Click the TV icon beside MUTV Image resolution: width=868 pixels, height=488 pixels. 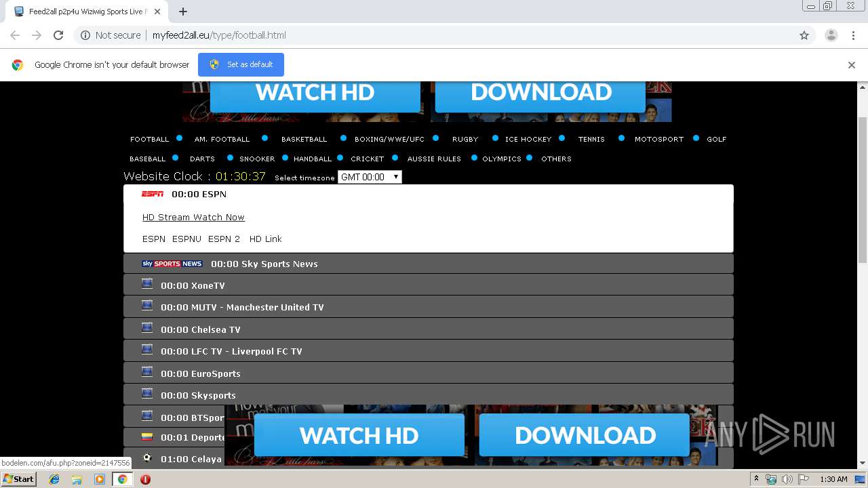click(x=147, y=306)
